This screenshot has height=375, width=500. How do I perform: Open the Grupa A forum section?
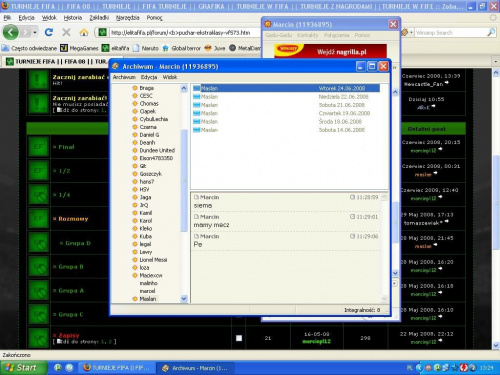click(x=71, y=291)
